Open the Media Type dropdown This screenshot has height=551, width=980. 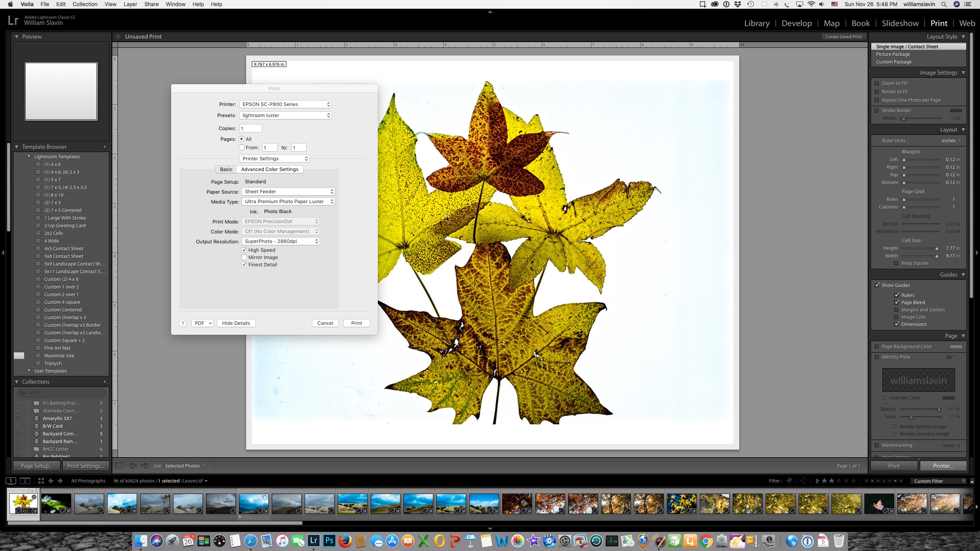287,201
